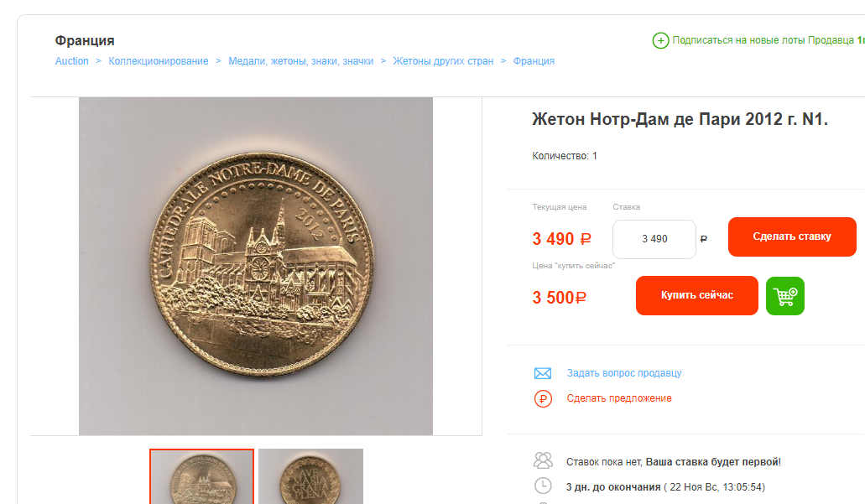865x504 pixels.
Task: Click the clock icon near end time
Action: (x=543, y=486)
